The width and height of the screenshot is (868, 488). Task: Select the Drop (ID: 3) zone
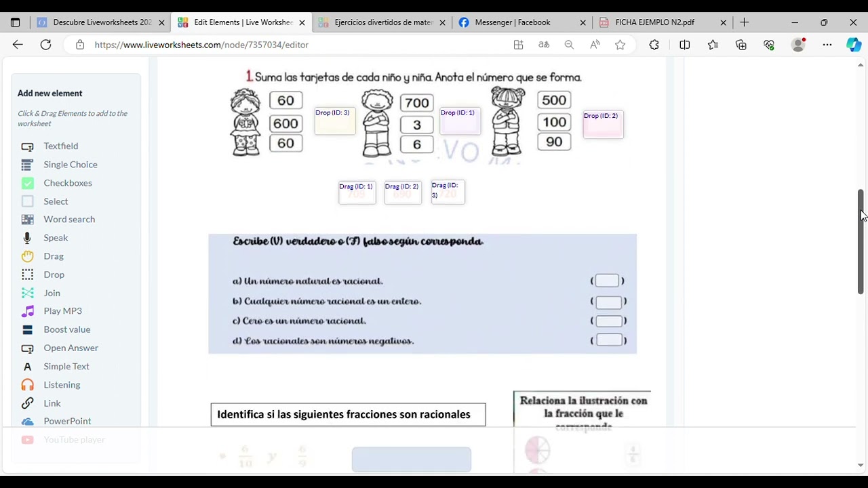[335, 121]
